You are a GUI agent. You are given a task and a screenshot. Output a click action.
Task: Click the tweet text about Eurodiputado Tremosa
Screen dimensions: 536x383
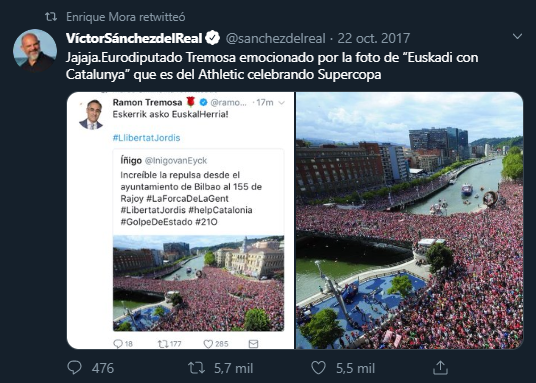pyautogui.click(x=272, y=66)
